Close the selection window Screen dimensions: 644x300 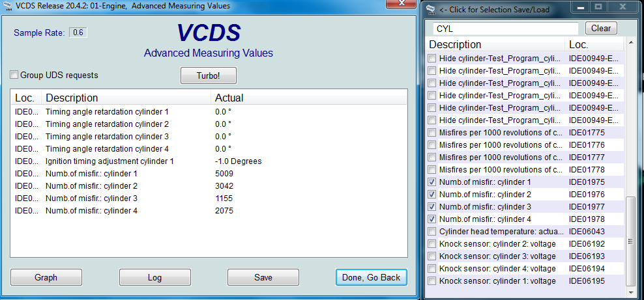[623, 7]
